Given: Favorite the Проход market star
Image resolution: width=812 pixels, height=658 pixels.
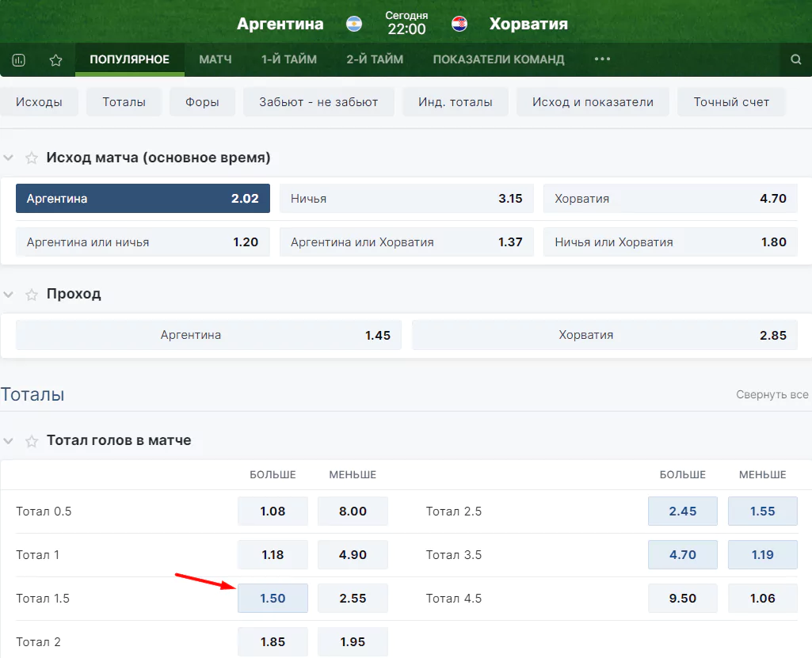Looking at the screenshot, I should pos(32,295).
